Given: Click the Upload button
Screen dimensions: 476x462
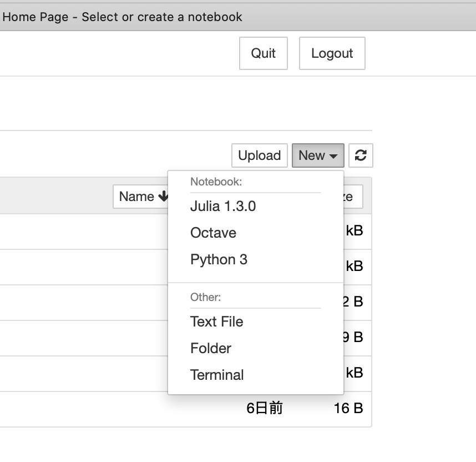Looking at the screenshot, I should point(259,155).
